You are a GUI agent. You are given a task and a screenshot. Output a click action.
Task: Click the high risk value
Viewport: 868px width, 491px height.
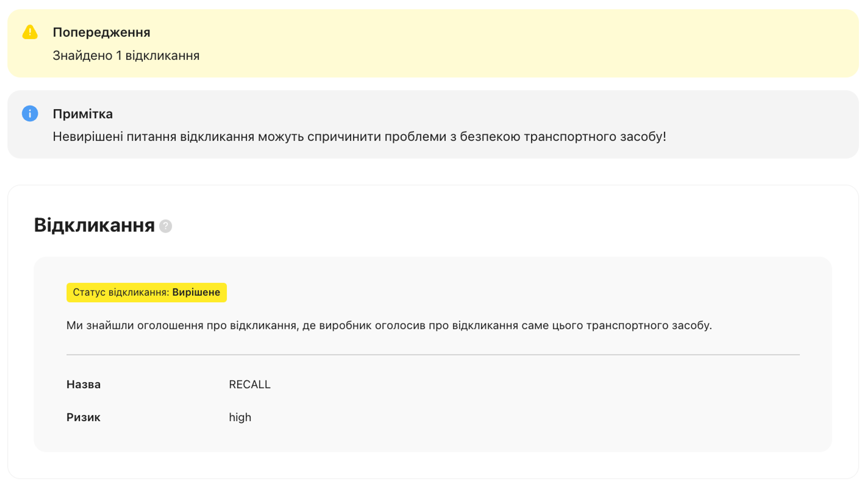(240, 417)
